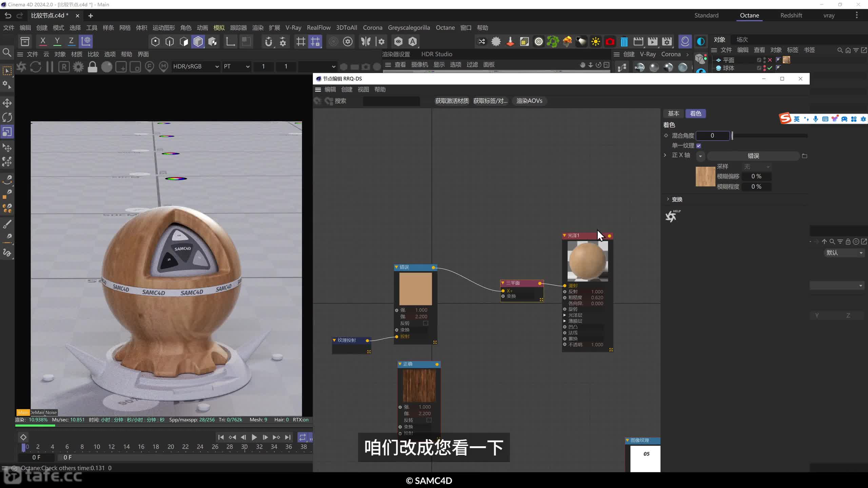Click tan color swatch in 错误 node
This screenshot has height=488, width=868.
415,289
